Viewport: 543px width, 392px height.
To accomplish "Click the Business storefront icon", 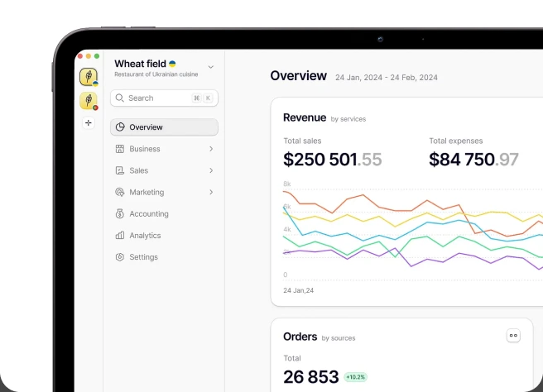I will pos(120,149).
